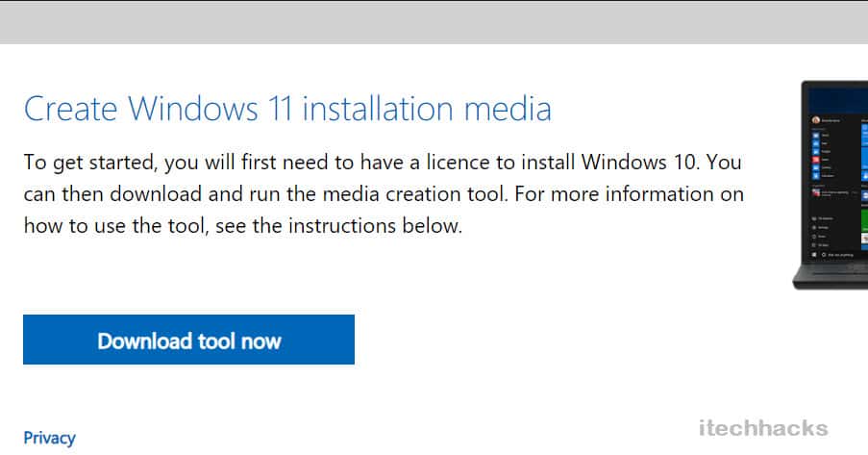This screenshot has height=455, width=868.
Task: Open the Privacy link
Action: (x=49, y=438)
